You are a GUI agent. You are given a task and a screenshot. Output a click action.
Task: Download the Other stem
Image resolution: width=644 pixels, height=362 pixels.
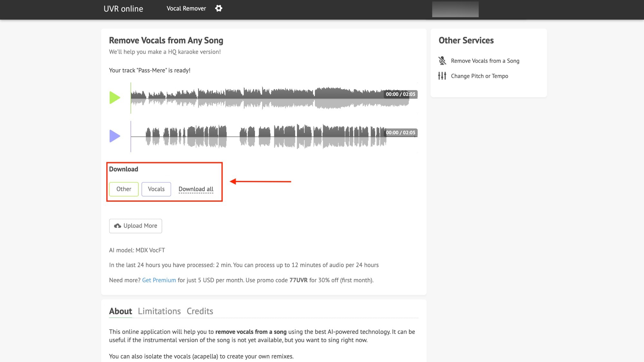124,189
